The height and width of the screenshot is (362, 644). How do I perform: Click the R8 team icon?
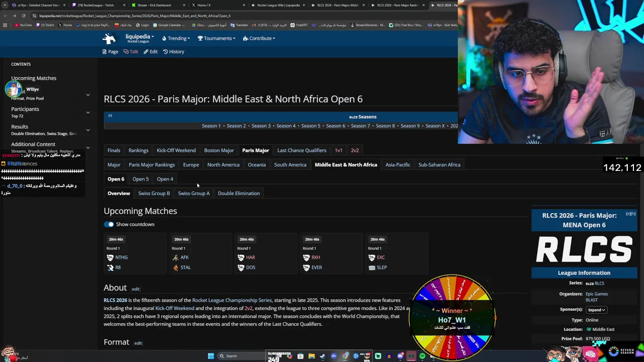[x=110, y=267]
